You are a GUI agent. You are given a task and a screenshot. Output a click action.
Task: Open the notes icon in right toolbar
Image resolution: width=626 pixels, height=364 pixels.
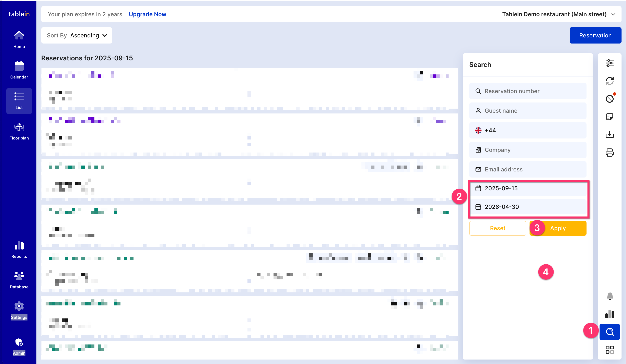click(x=609, y=117)
